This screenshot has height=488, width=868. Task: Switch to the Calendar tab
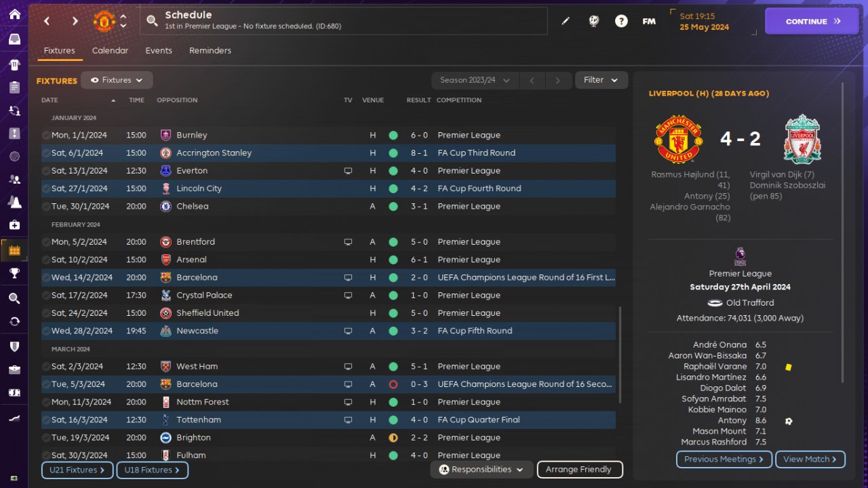pos(110,51)
